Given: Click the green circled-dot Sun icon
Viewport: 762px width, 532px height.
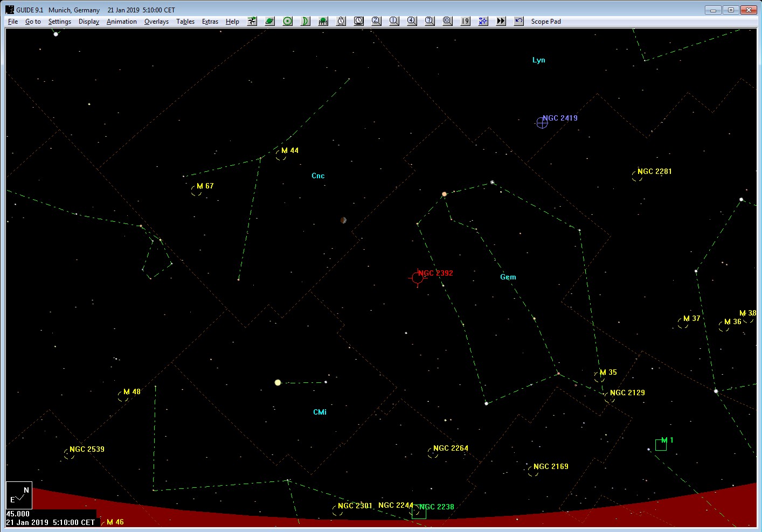Looking at the screenshot, I should pyautogui.click(x=288, y=21).
